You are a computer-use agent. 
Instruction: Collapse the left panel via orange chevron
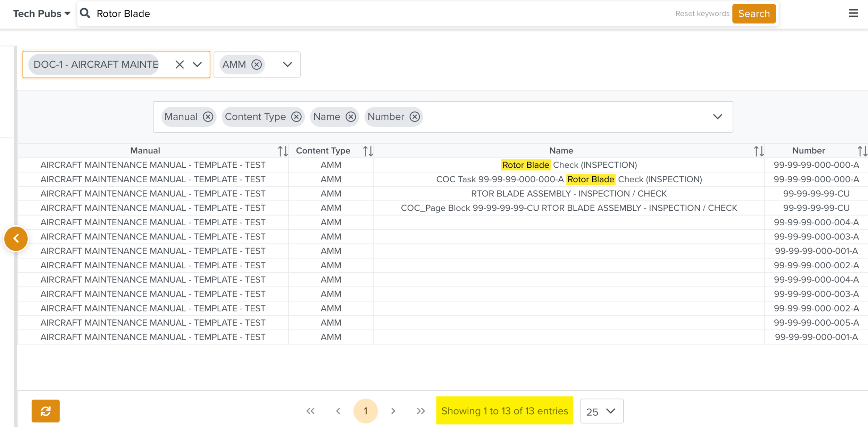(x=16, y=238)
